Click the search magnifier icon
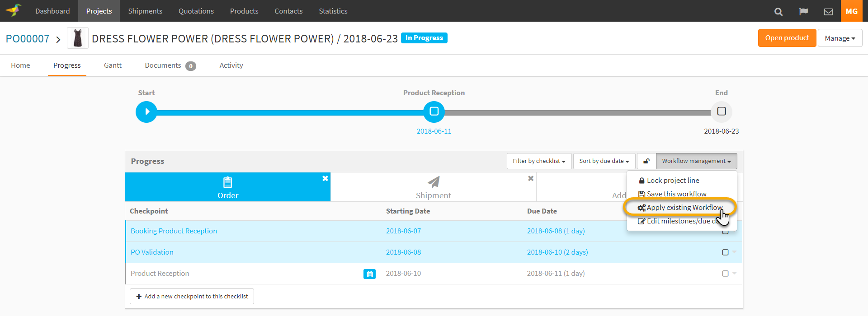868x316 pixels. click(x=778, y=11)
